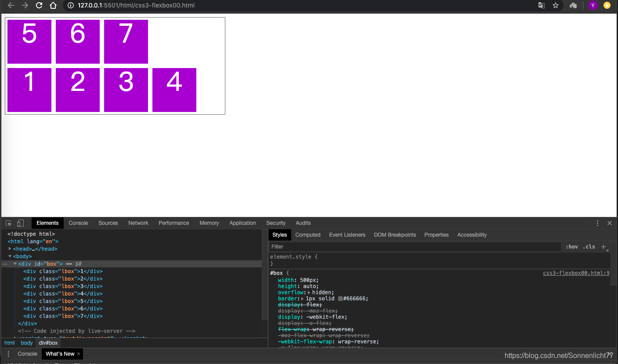Select the lbox div containing 1
The width and height of the screenshot is (618, 364).
[63, 271]
